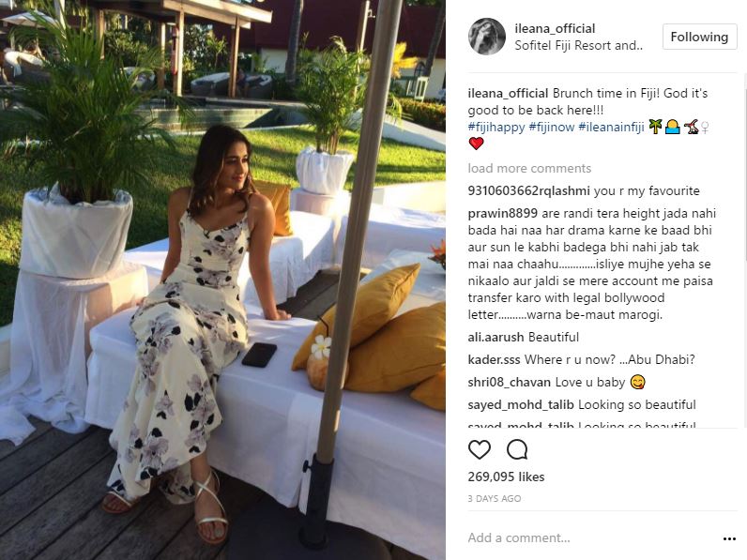
Task: Open prawin8899 commenter profile
Action: (503, 213)
